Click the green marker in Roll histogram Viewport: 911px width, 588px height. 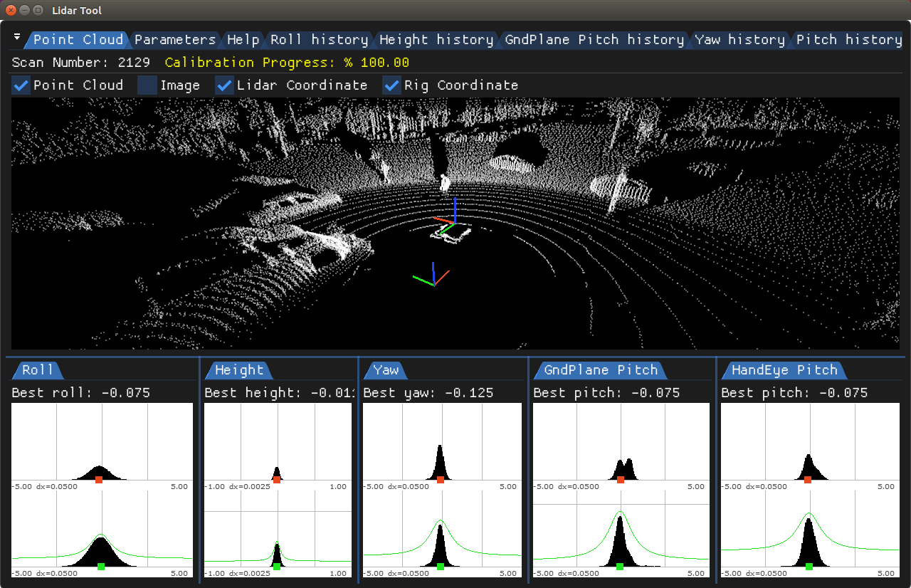pos(101,567)
